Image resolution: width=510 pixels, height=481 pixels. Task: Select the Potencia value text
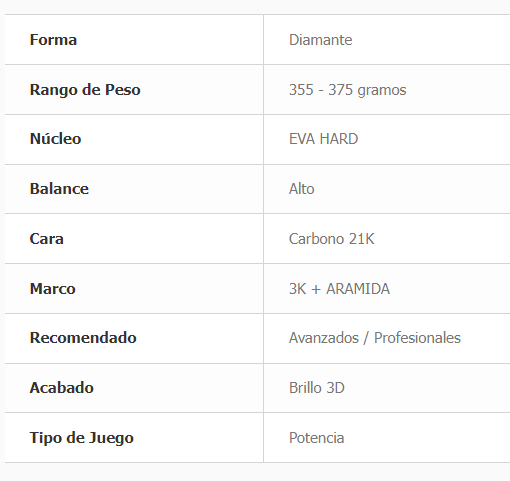[x=316, y=438]
